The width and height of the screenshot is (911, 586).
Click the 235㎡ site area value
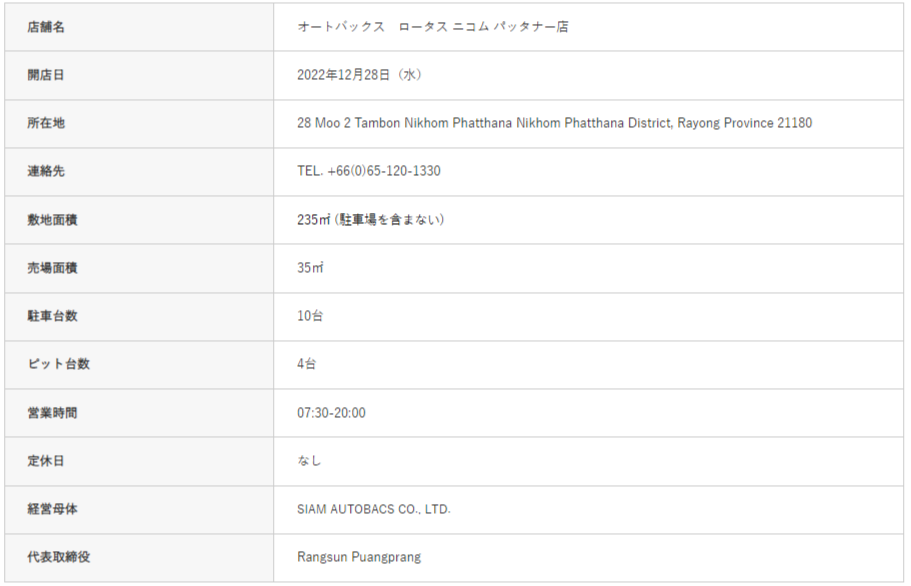(x=313, y=220)
